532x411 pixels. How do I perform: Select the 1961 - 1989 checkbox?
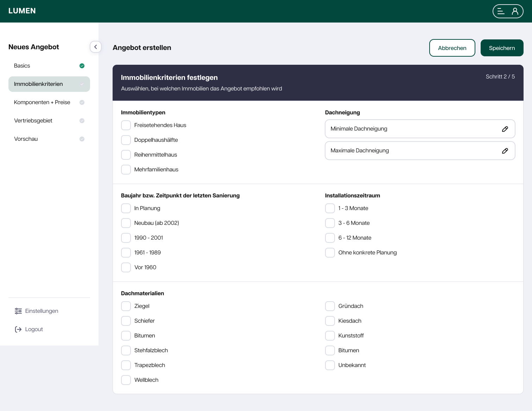pos(126,253)
